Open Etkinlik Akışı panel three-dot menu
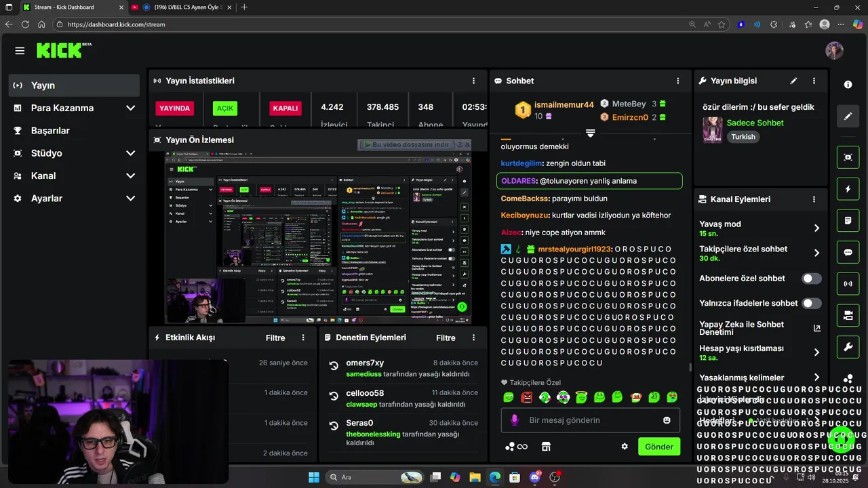 click(x=303, y=338)
